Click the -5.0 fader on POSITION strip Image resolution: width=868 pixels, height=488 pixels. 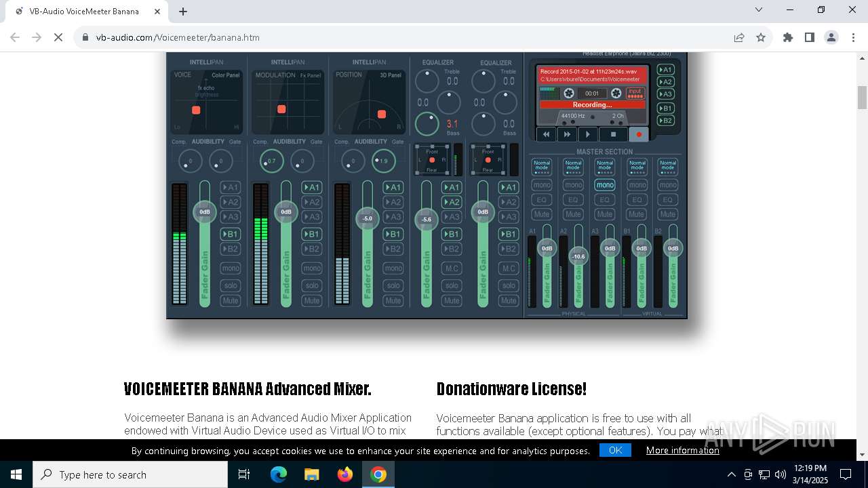click(367, 218)
